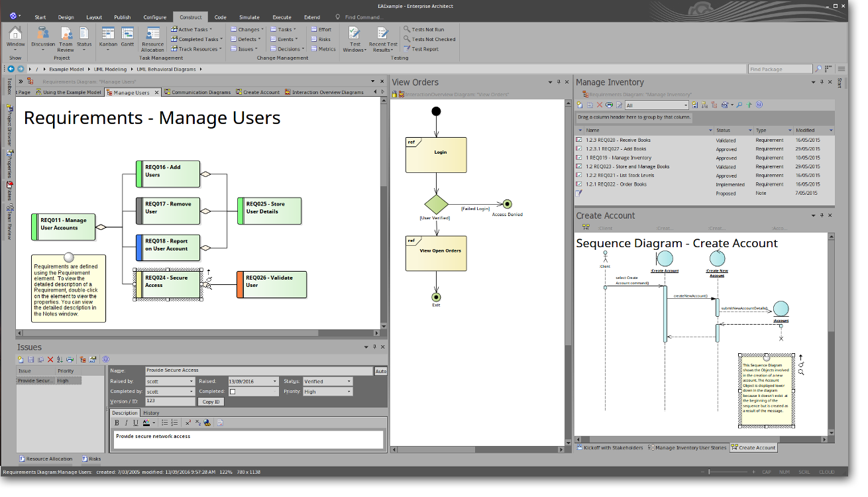868x497 pixels.
Task: Print the Manage Inventory list
Action: tap(609, 105)
